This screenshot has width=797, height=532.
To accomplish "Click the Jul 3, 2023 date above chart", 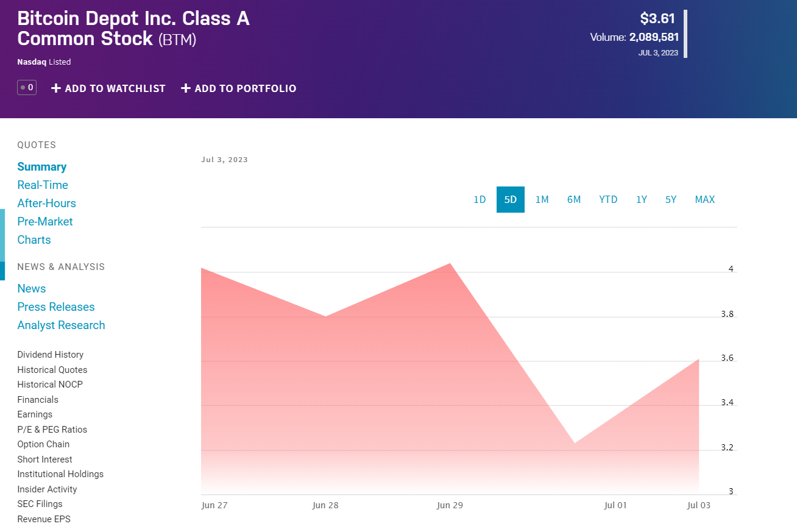I will coord(224,160).
